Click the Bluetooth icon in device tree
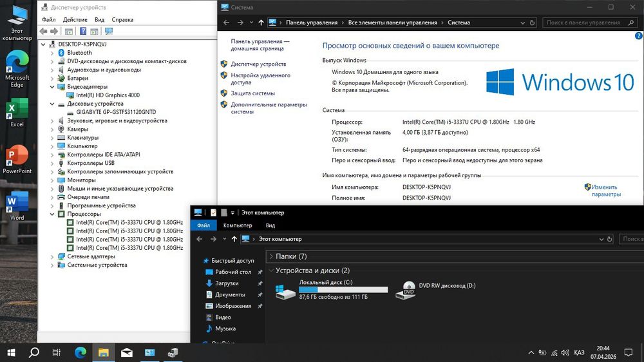Viewport: 644px width, 362px height. [x=61, y=53]
